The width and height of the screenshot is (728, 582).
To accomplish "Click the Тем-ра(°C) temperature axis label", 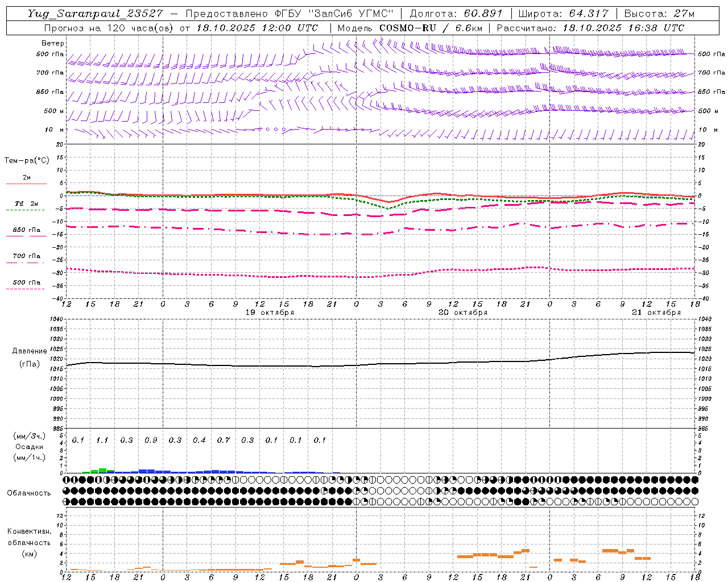I will click(27, 161).
